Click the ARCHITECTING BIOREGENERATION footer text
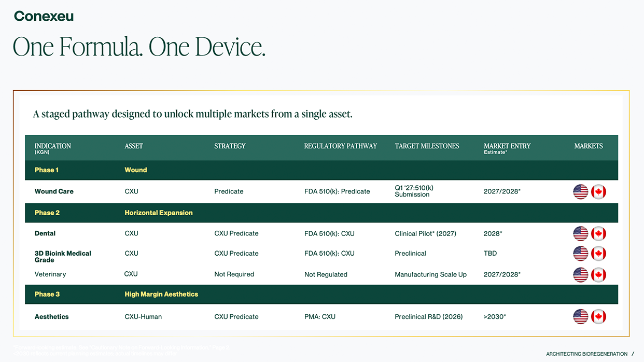 (x=586, y=354)
